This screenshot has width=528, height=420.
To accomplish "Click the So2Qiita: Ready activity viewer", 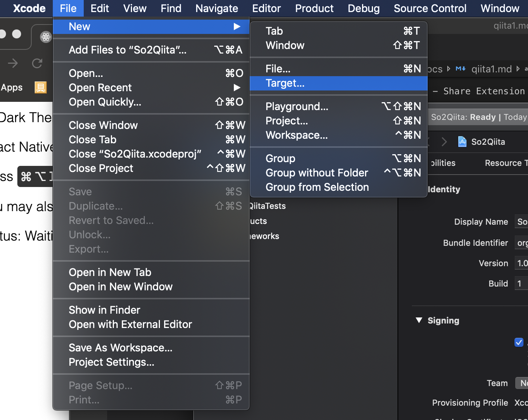I will coord(478,117).
